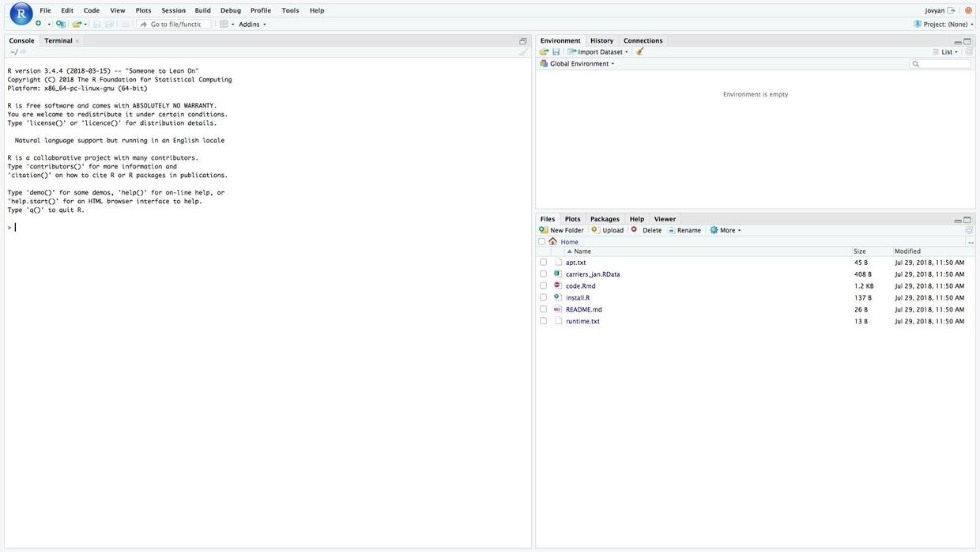Screen dimensions: 980x552
Task: Tick the README.md checkbox
Action: [543, 309]
